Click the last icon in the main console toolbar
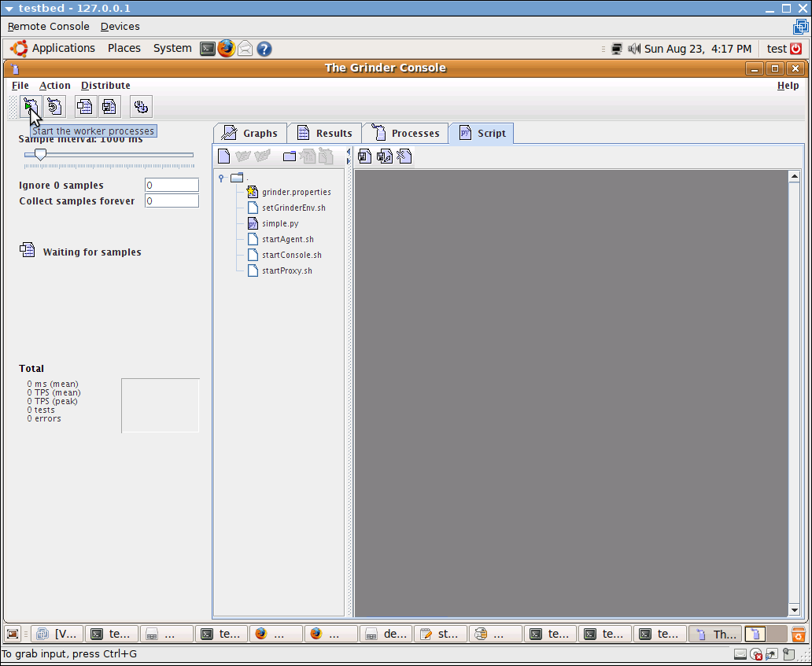Screen dimensions: 812x666 click(x=141, y=107)
